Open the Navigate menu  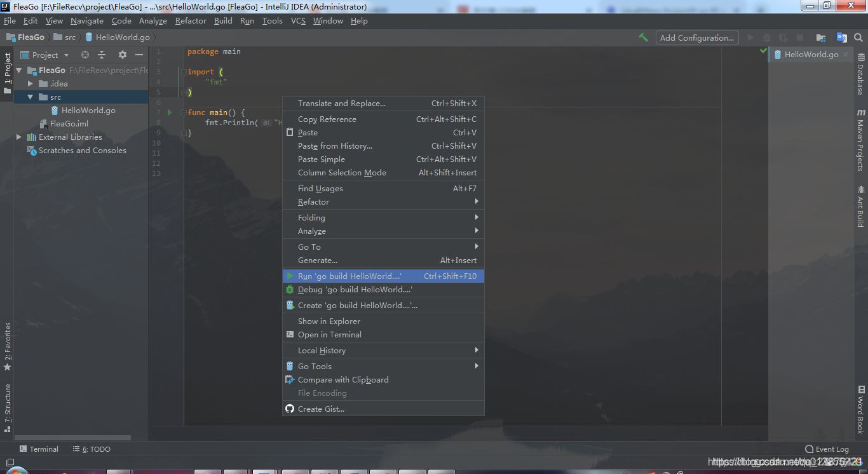point(86,21)
